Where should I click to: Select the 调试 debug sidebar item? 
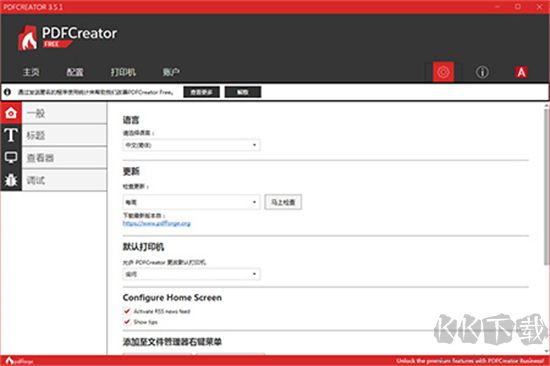point(65,180)
